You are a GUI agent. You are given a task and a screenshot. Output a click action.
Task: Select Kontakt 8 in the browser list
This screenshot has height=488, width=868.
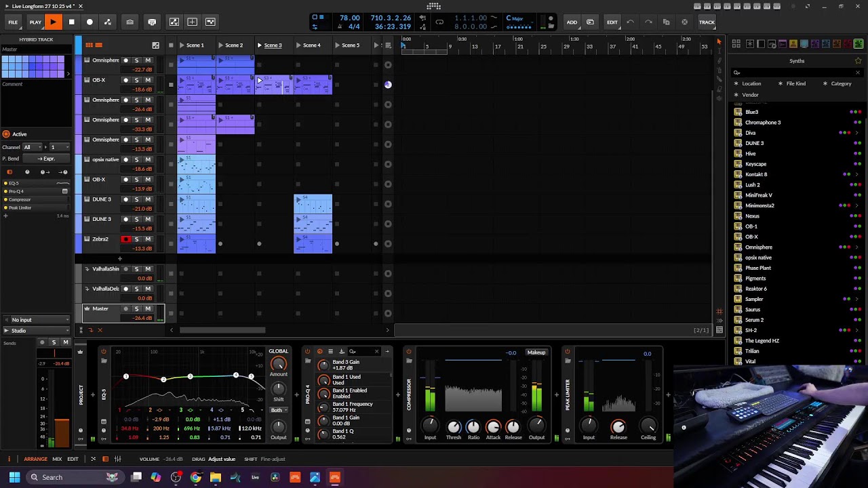(756, 174)
